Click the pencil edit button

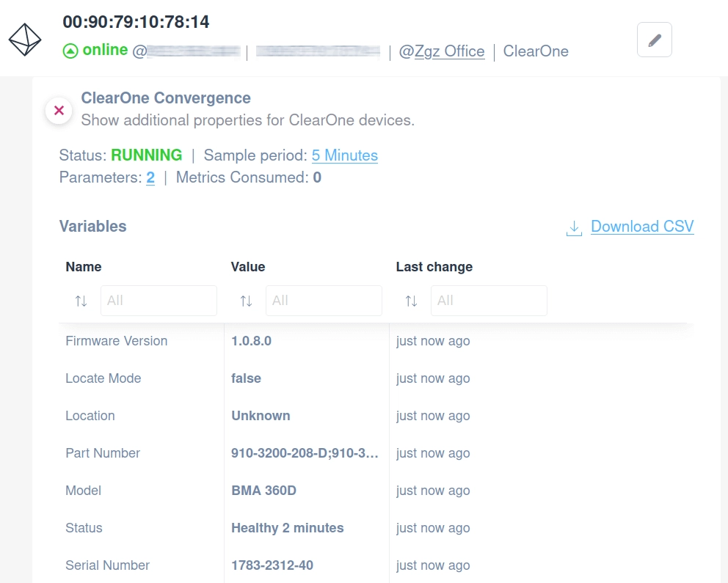click(654, 40)
